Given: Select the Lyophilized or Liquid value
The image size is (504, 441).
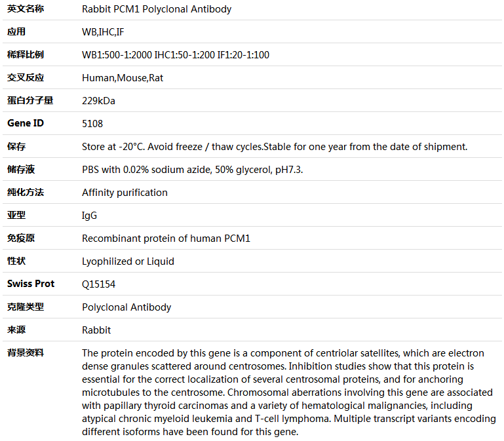Looking at the screenshot, I should tap(128, 261).
